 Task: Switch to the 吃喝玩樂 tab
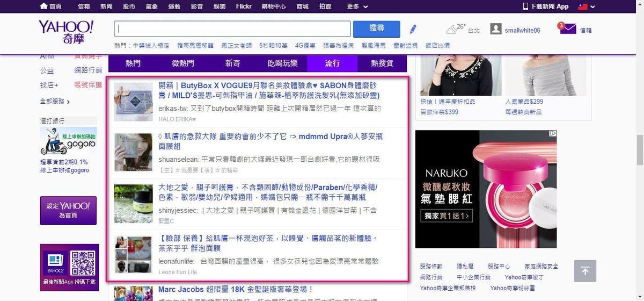[x=282, y=63]
